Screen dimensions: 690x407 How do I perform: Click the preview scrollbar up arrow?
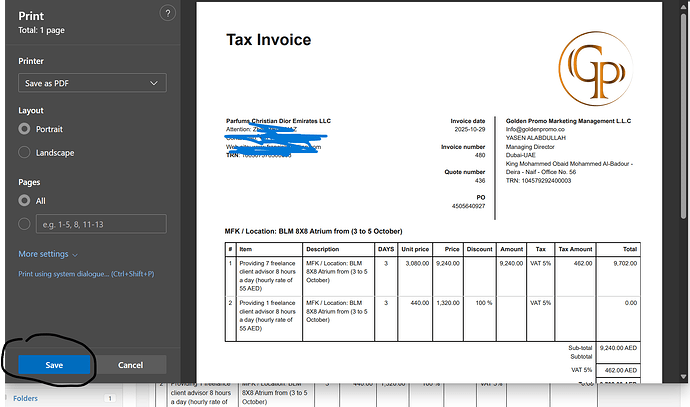coord(683,7)
